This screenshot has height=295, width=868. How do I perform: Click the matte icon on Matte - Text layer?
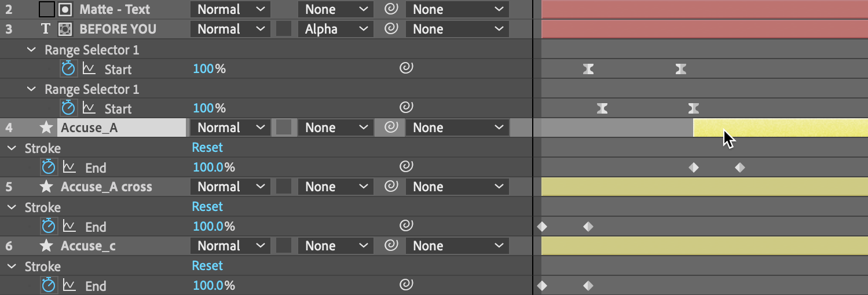click(65, 9)
